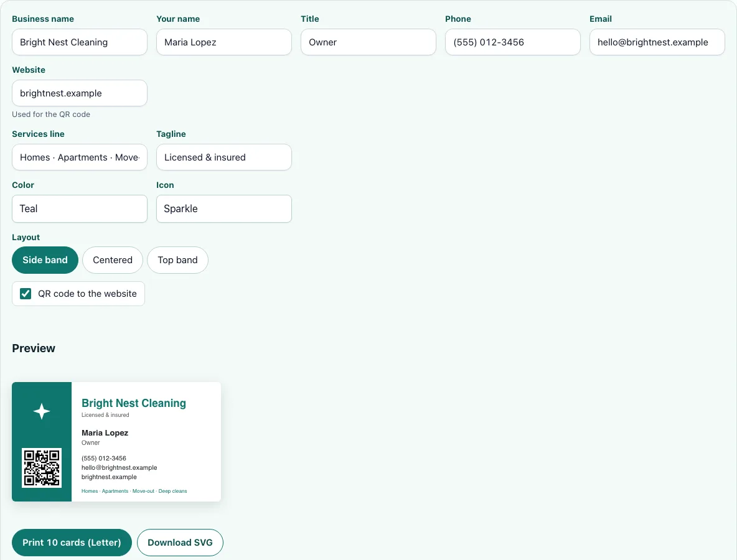Open the Icon dropdown showing Sparkle

pyautogui.click(x=223, y=208)
